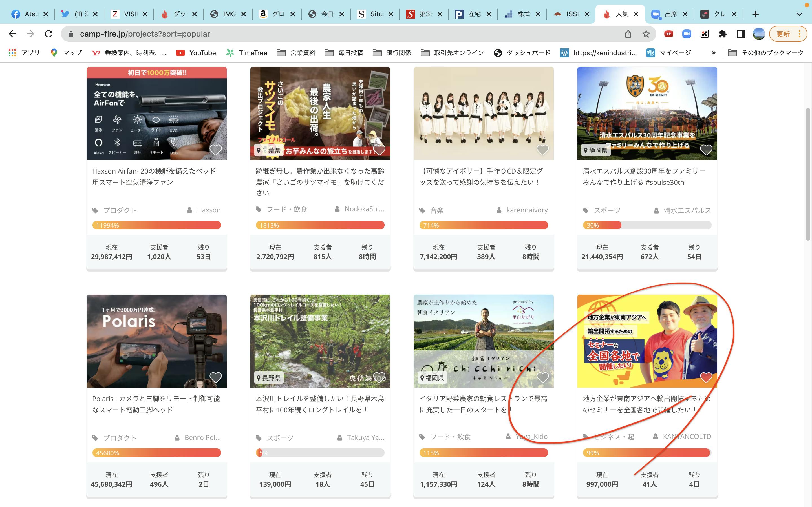Open the 清水エスパルス creator link
Viewport: 812px width, 507px height.
click(687, 210)
